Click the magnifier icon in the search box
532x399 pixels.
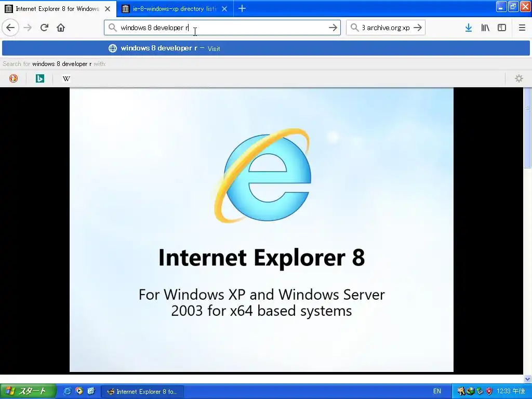click(354, 28)
